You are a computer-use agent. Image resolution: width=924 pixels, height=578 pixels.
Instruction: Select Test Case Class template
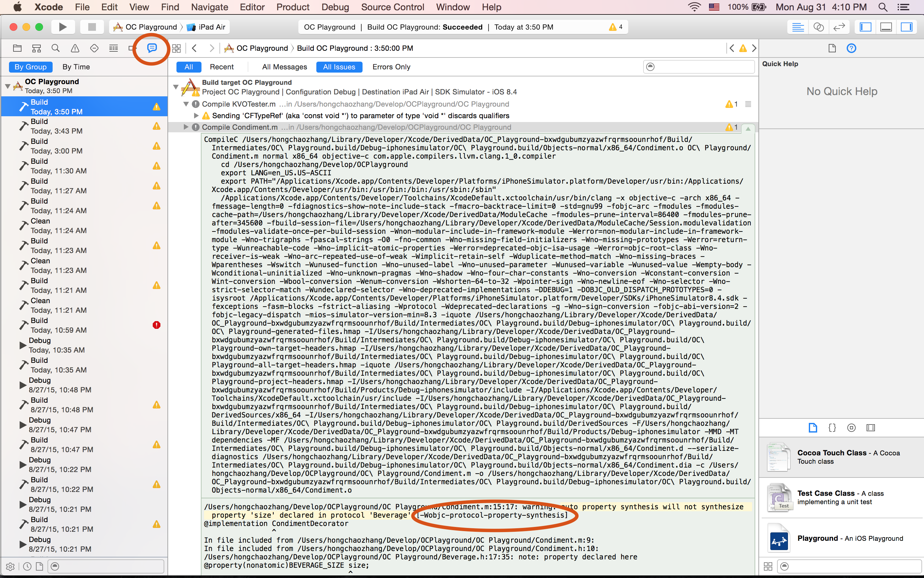[x=842, y=497]
